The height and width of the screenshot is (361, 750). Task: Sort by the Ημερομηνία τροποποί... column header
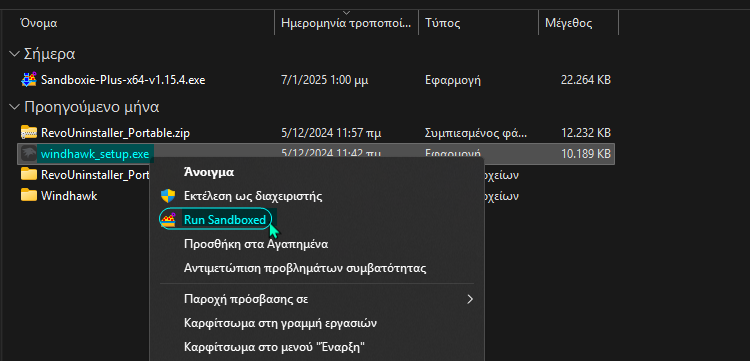tap(346, 23)
